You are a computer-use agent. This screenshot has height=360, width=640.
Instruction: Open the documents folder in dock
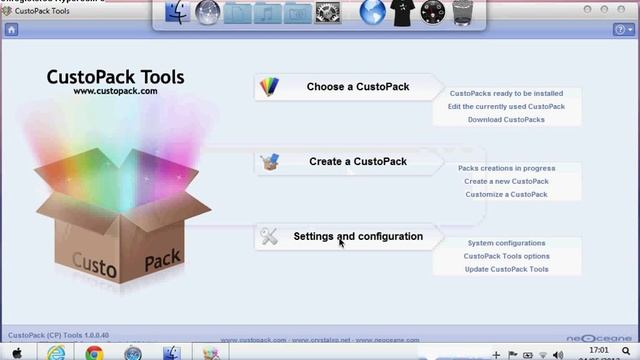pyautogui.click(x=238, y=13)
